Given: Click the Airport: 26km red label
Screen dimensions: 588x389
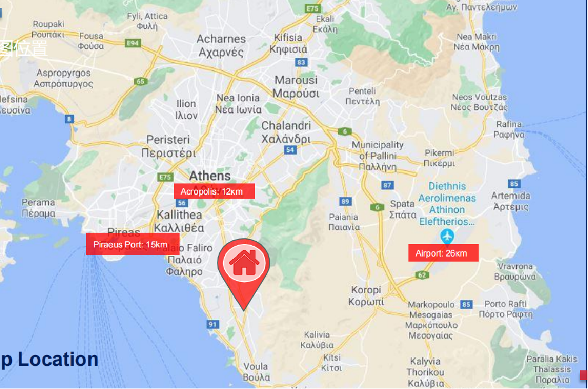Looking at the screenshot, I should click(443, 253).
